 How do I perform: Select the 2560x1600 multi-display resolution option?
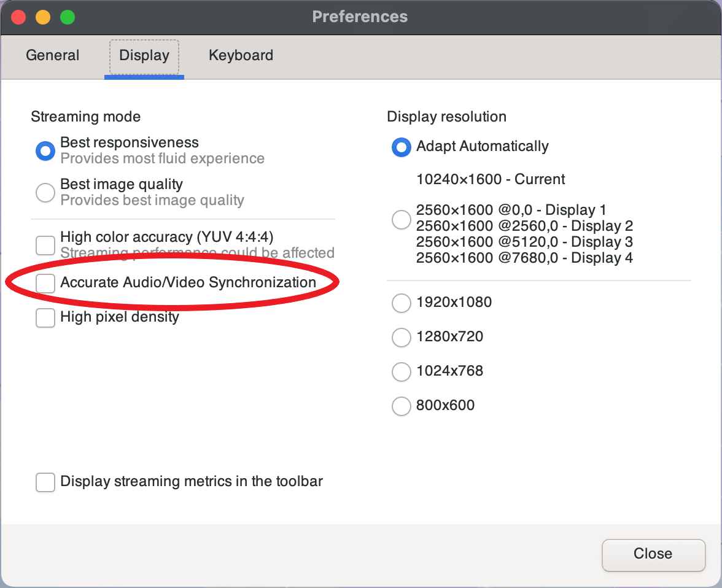pyautogui.click(x=401, y=219)
